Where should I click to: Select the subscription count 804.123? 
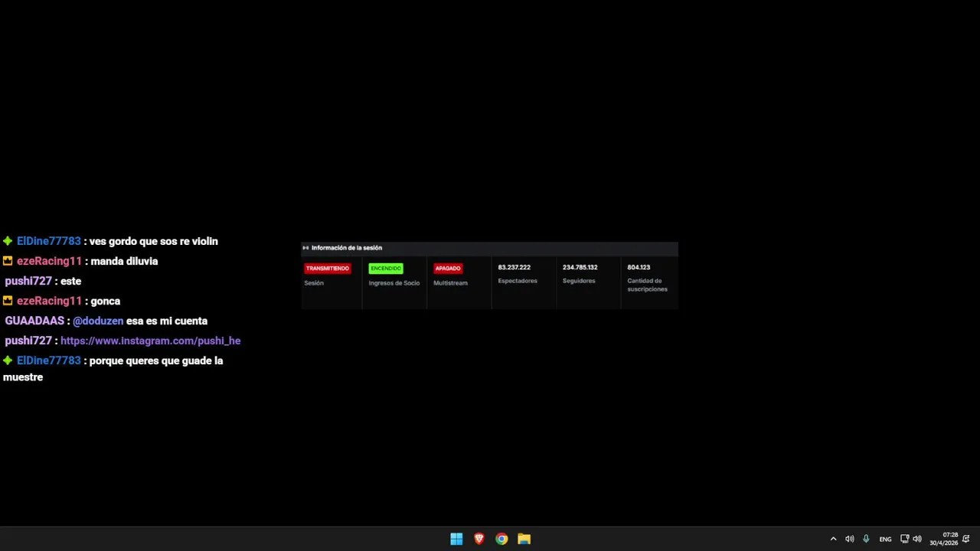tap(639, 267)
